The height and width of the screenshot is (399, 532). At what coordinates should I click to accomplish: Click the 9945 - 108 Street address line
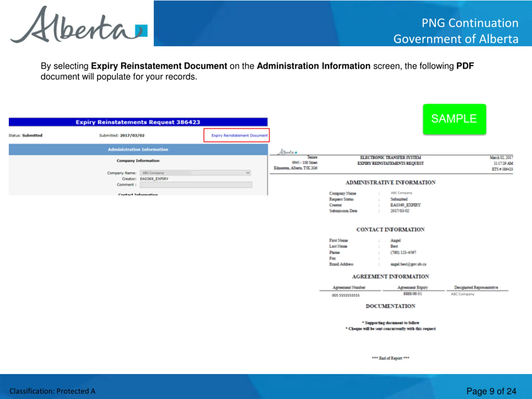(304, 163)
